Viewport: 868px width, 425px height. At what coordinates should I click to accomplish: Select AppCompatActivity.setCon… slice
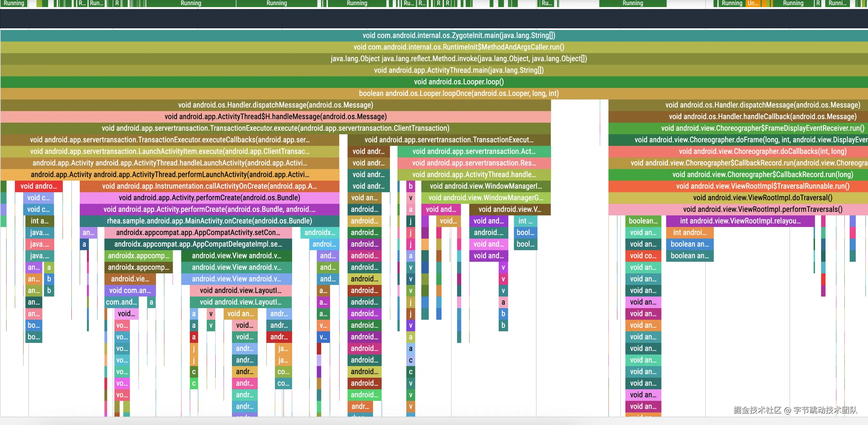(x=198, y=232)
